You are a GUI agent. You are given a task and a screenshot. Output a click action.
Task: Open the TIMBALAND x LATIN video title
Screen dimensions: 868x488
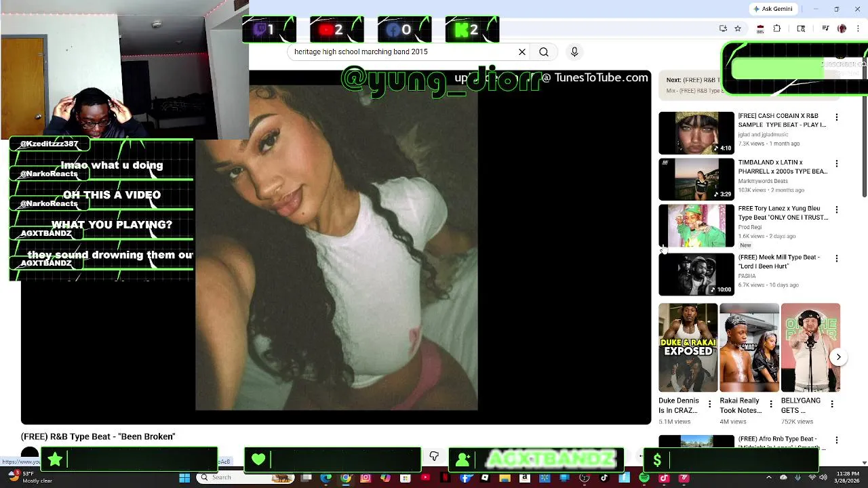point(783,167)
